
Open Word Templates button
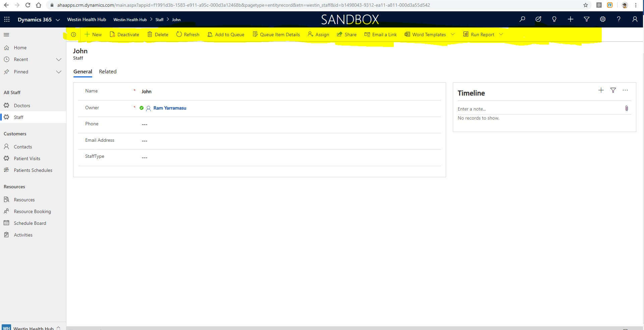[425, 35]
